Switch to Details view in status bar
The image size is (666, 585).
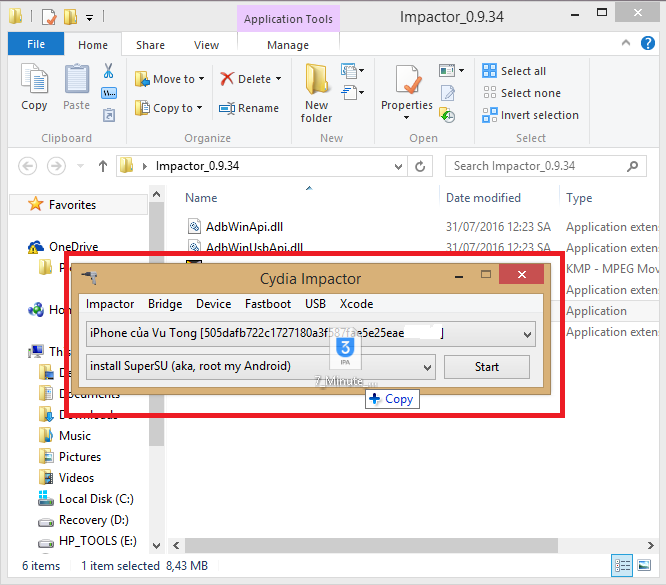[x=622, y=565]
